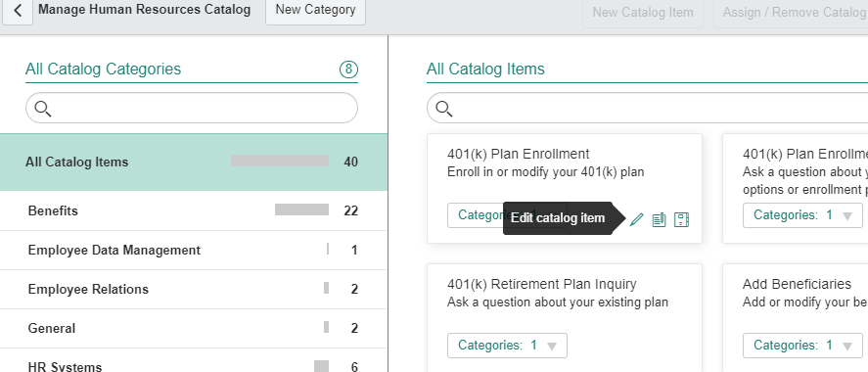The width and height of the screenshot is (868, 372).
Task: Click the Assign / Remove Catalog button
Action: point(792,12)
